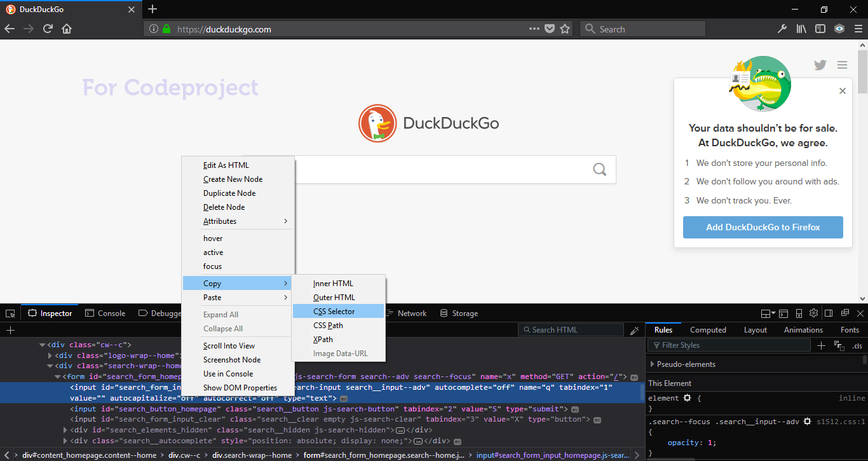
Task: Select Delete Node in context menu
Action: tap(238, 207)
